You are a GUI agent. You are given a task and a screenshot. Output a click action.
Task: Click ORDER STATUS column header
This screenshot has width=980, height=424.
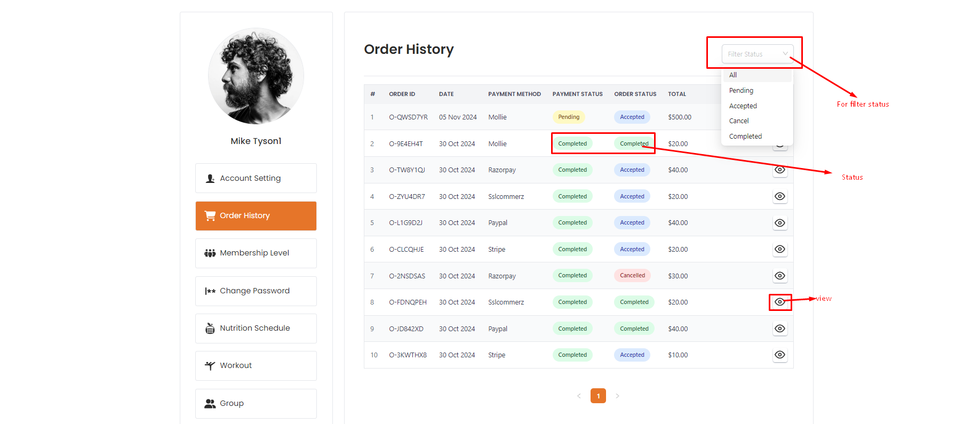point(635,94)
